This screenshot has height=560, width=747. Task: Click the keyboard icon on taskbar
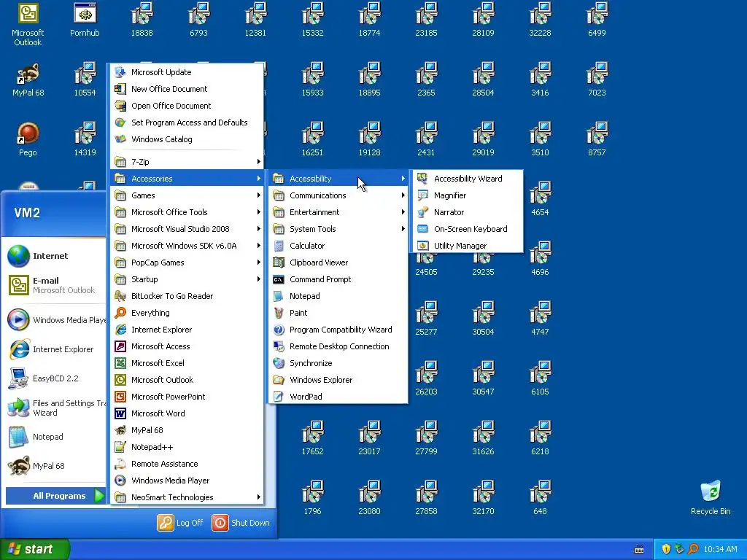tap(639, 550)
